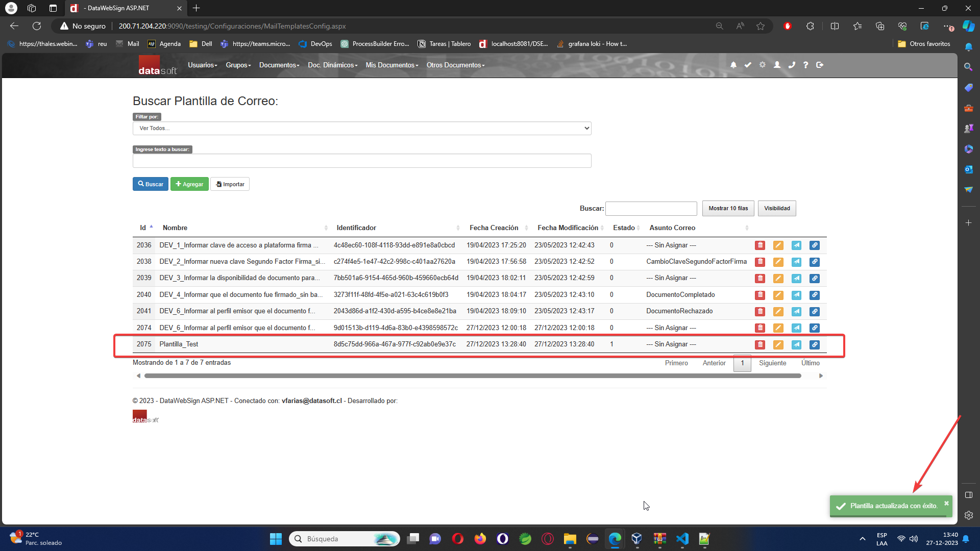Open File Explorer from taskbar

click(570, 539)
